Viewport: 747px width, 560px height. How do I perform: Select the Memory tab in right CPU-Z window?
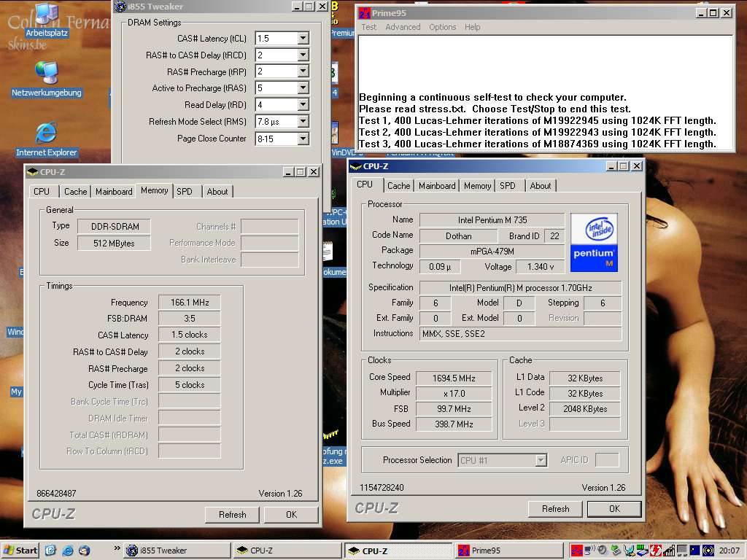click(477, 186)
